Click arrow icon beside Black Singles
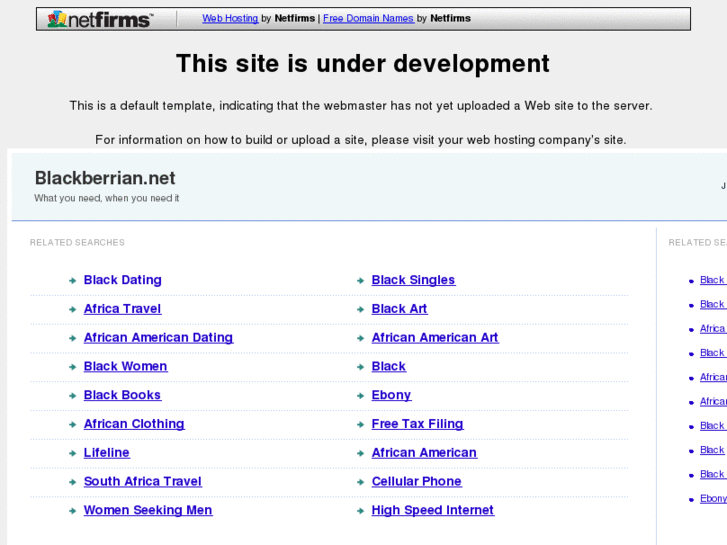Image resolution: width=727 pixels, height=545 pixels. point(360,281)
